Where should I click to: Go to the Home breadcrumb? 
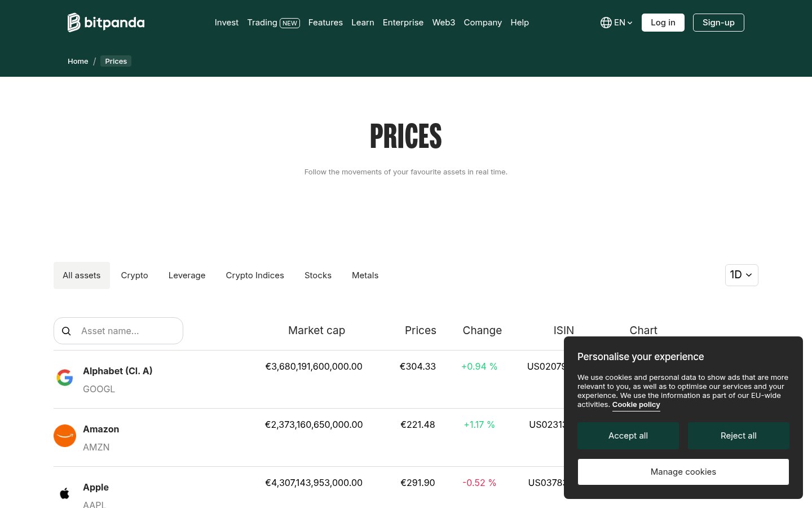coord(78,61)
